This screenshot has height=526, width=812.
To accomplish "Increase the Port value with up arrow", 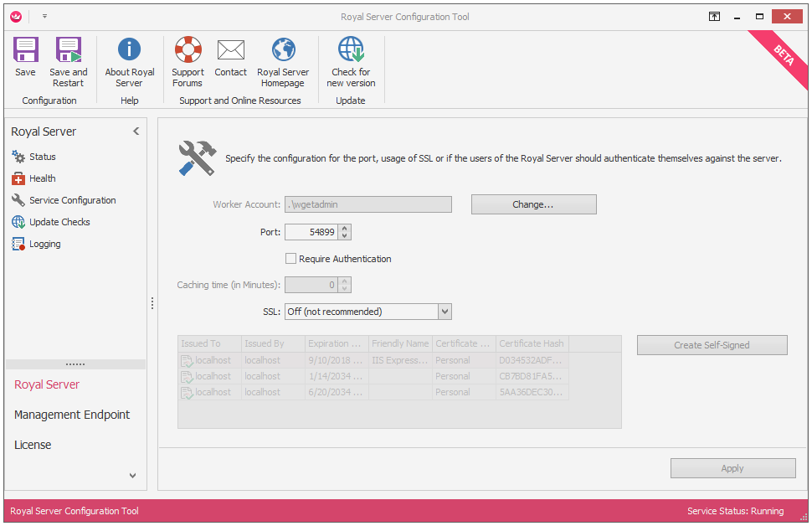I will tap(345, 228).
